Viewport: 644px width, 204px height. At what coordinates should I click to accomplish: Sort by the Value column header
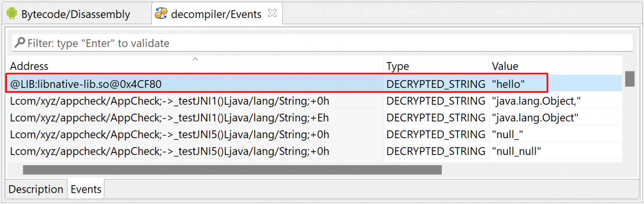coord(505,66)
